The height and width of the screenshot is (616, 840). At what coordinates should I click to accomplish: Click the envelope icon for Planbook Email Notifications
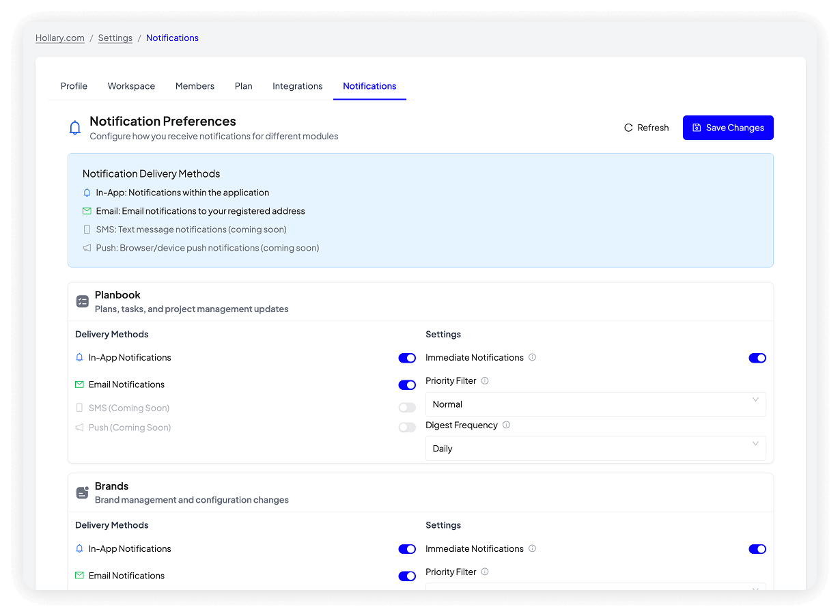(x=79, y=384)
